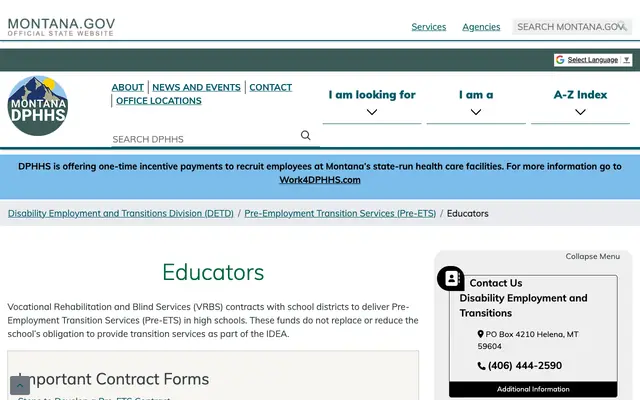Image resolution: width=640 pixels, height=400 pixels.
Task: Open the Select Language dropdown
Action: click(x=593, y=60)
